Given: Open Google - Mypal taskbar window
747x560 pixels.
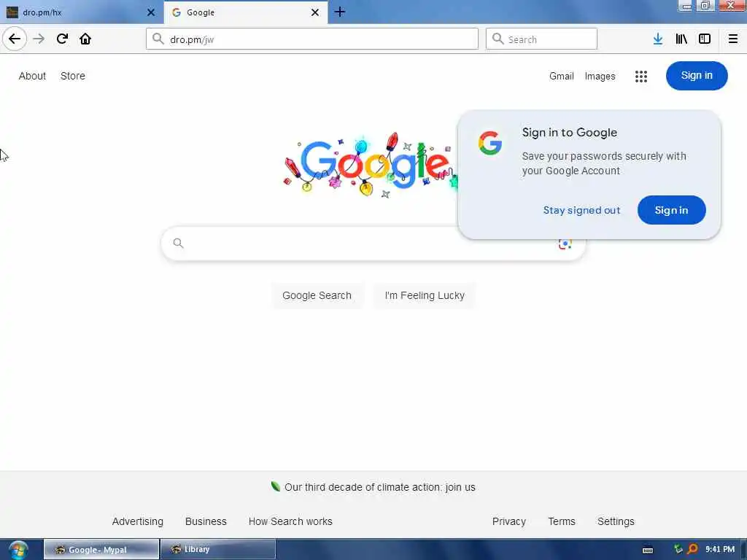Looking at the screenshot, I should pyautogui.click(x=101, y=549).
